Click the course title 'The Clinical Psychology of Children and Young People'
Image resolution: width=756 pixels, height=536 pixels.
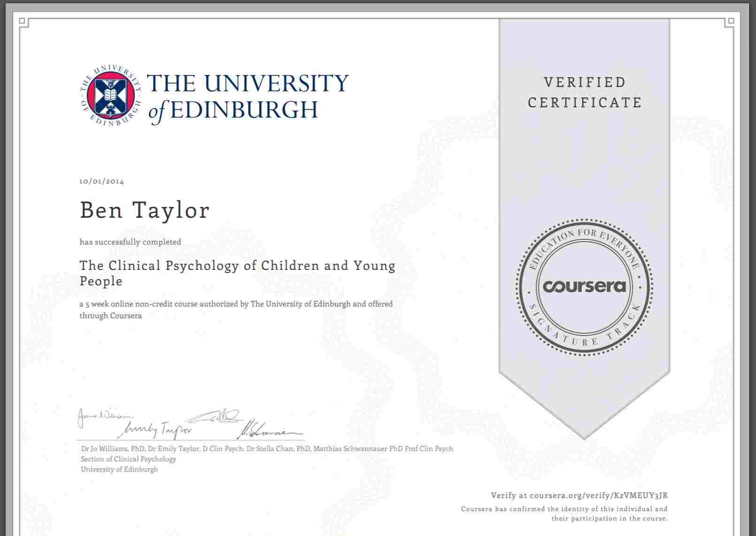pos(237,273)
